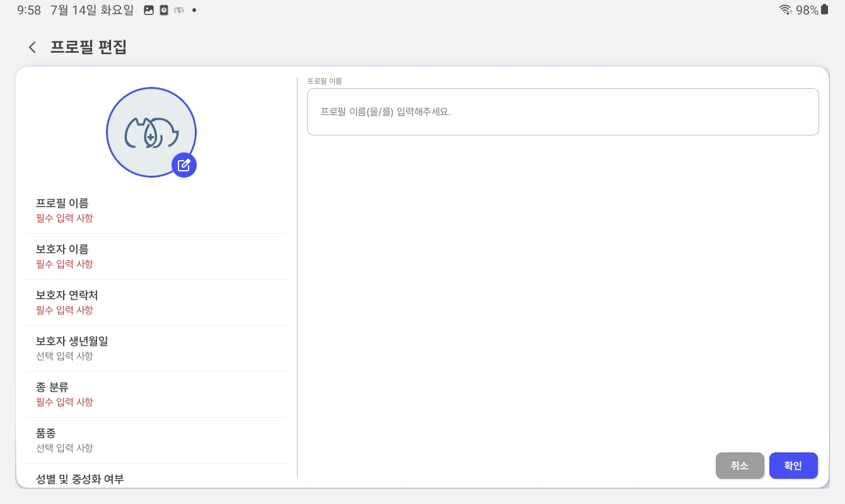Image resolution: width=845 pixels, height=504 pixels.
Task: Tap the battery status icon
Action: tap(825, 9)
